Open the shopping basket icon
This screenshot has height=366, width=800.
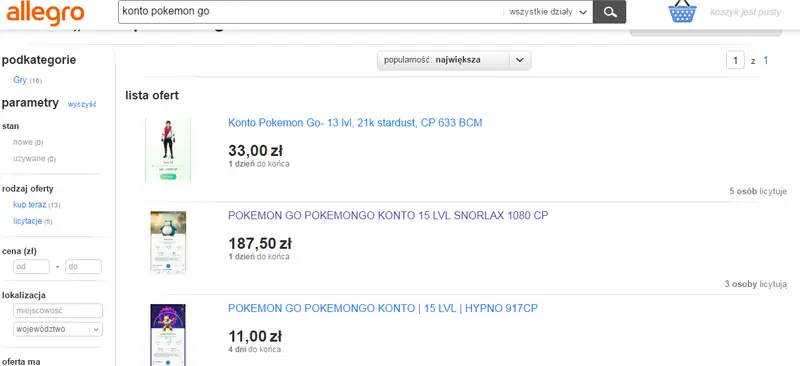[x=683, y=11]
